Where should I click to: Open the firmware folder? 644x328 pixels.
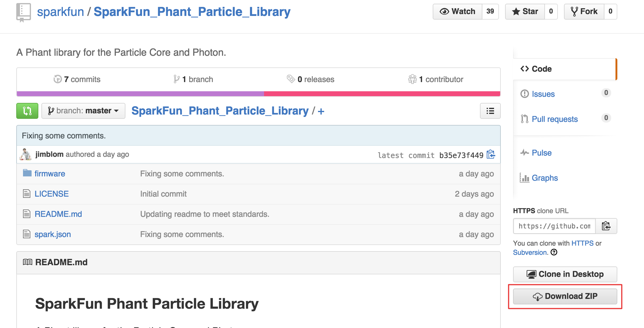pos(50,174)
